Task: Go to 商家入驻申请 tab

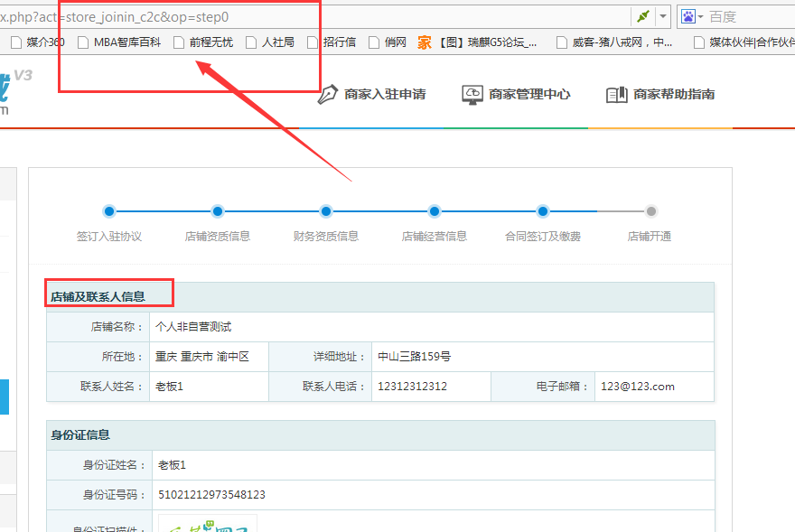Action: [x=385, y=94]
